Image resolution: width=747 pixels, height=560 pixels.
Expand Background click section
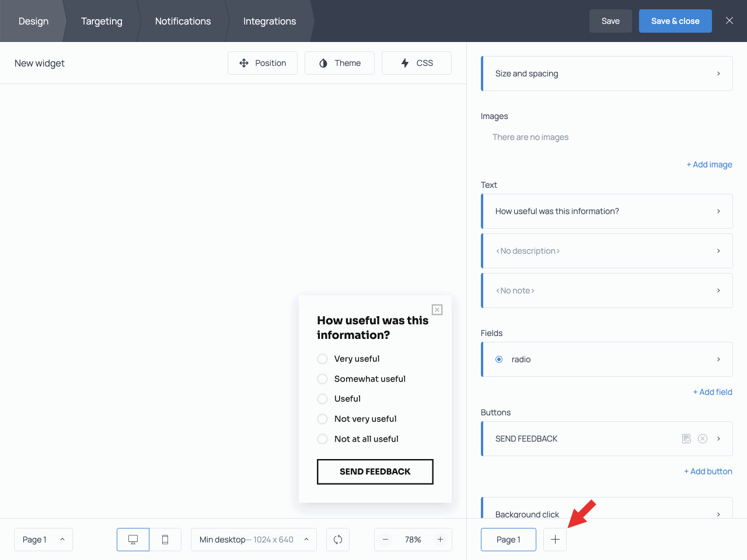[x=607, y=508]
